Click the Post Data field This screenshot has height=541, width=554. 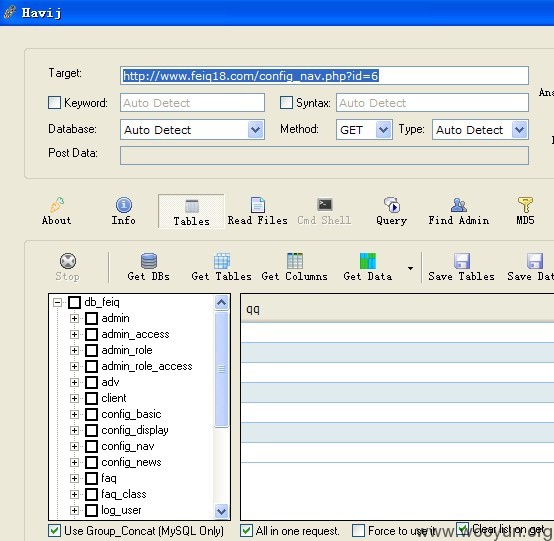click(324, 155)
